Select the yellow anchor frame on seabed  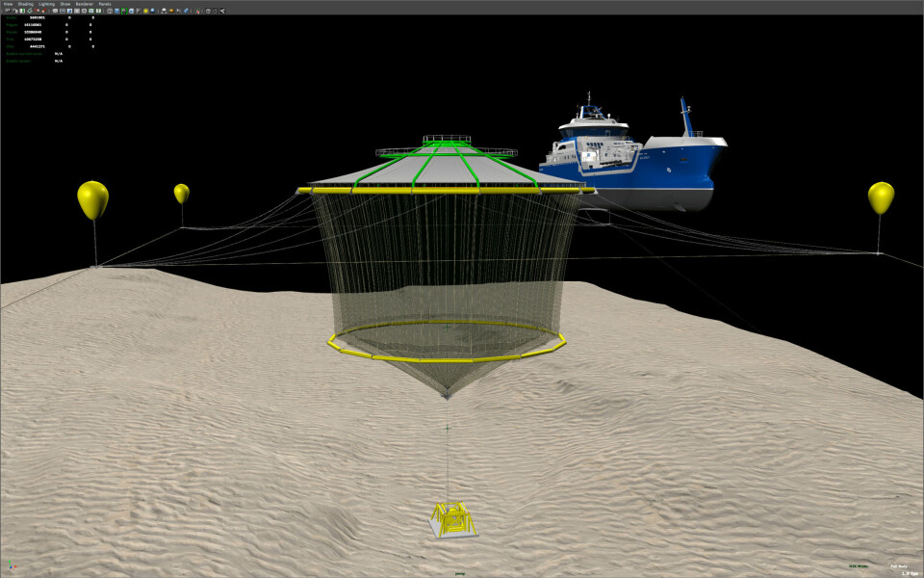tap(451, 520)
